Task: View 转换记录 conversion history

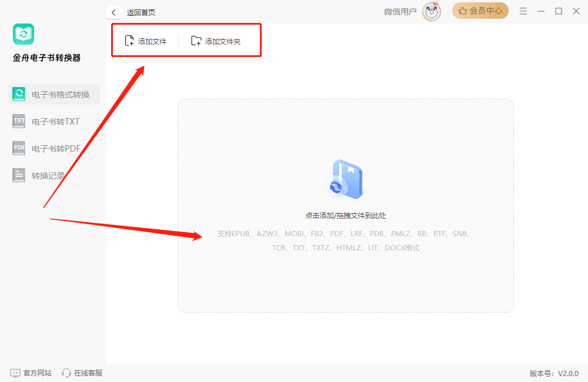Action: tap(47, 175)
